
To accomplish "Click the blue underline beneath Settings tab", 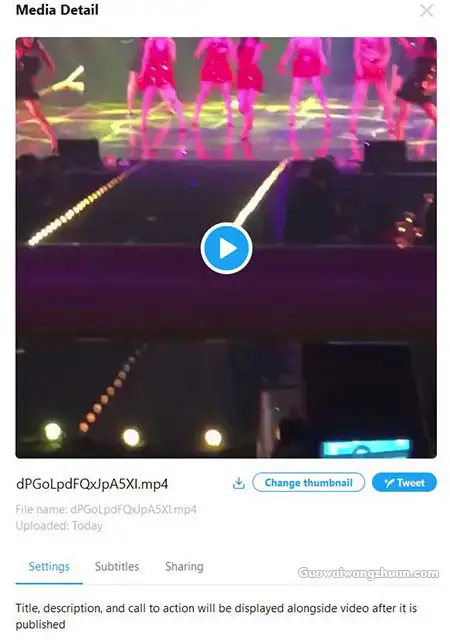I will [x=49, y=583].
